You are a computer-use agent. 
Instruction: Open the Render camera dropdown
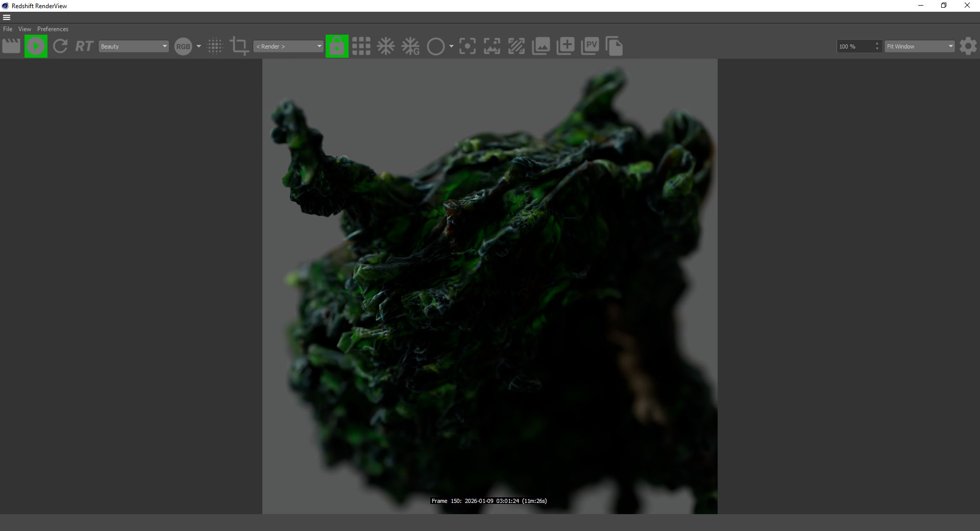(x=288, y=46)
